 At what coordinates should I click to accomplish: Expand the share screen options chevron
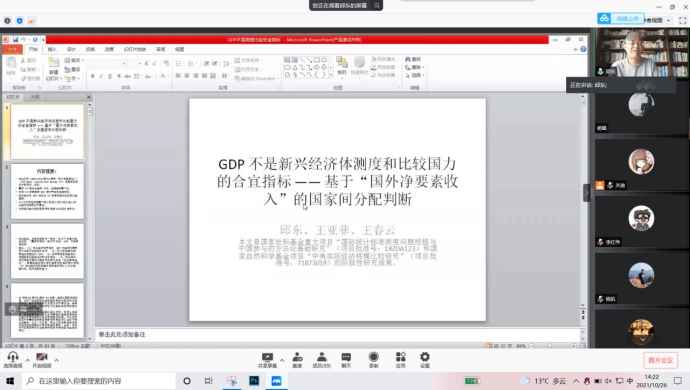[x=282, y=360]
